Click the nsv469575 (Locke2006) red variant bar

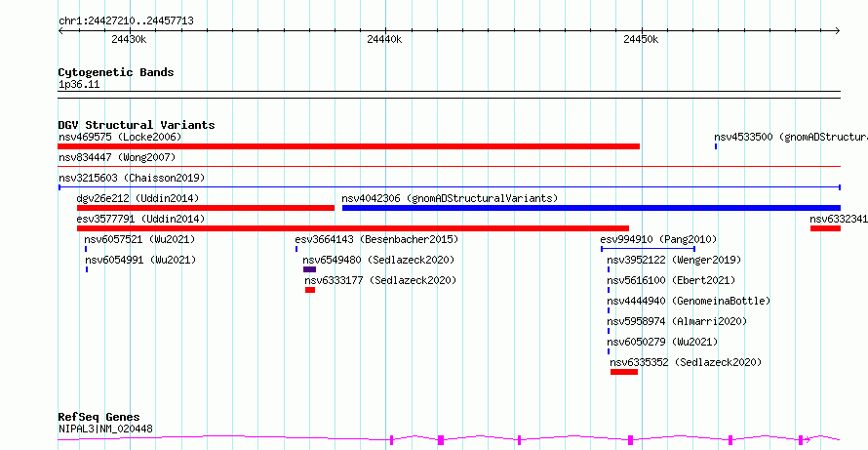[349, 146]
